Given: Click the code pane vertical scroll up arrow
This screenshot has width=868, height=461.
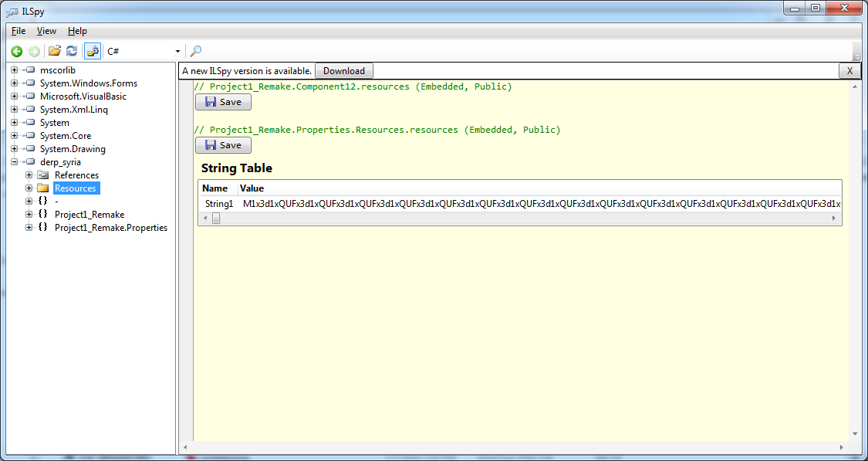Looking at the screenshot, I should (855, 87).
